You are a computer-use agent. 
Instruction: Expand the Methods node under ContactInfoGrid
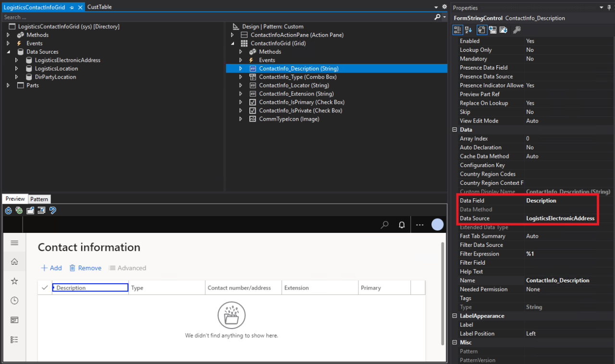click(x=240, y=51)
